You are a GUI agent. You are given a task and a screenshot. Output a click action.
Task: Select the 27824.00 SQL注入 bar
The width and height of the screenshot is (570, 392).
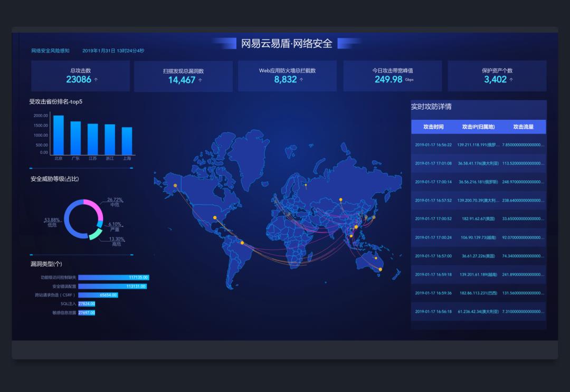point(87,304)
